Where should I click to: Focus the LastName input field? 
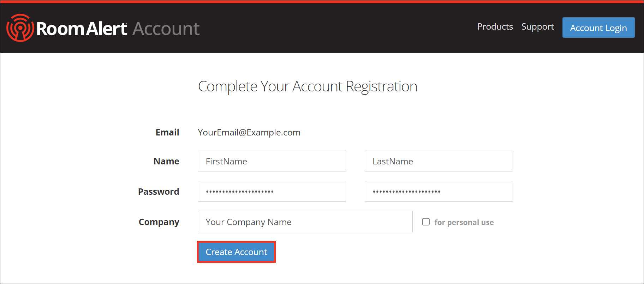439,161
